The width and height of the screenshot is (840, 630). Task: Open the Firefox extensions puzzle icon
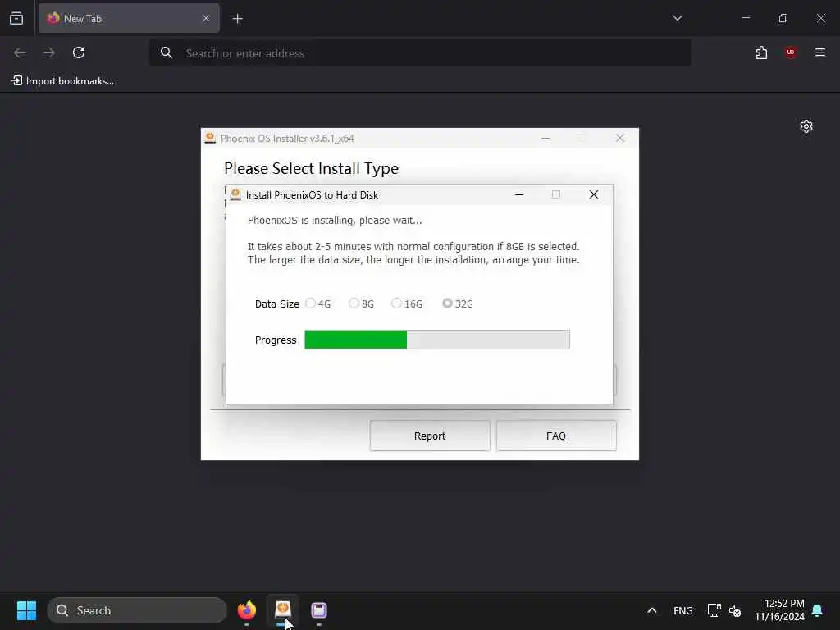click(x=761, y=52)
